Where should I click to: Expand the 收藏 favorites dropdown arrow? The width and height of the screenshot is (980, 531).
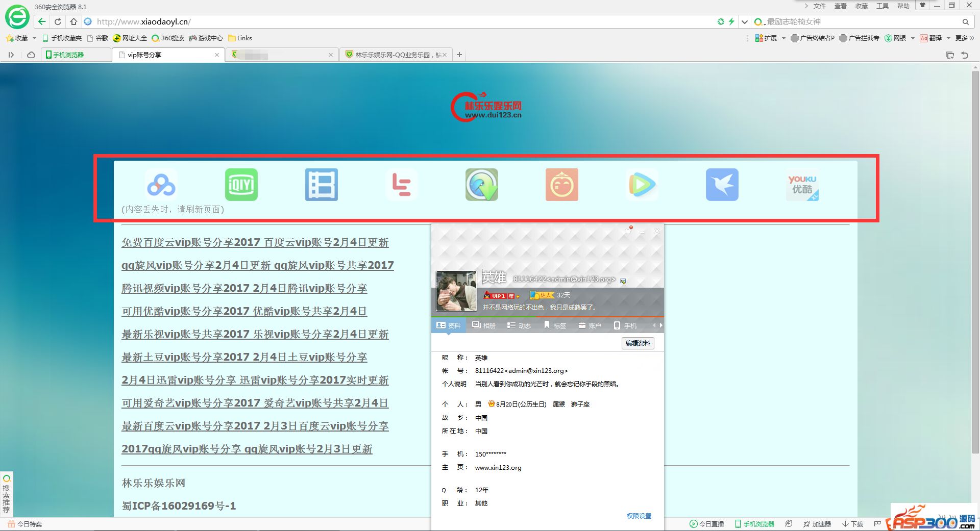pos(34,38)
